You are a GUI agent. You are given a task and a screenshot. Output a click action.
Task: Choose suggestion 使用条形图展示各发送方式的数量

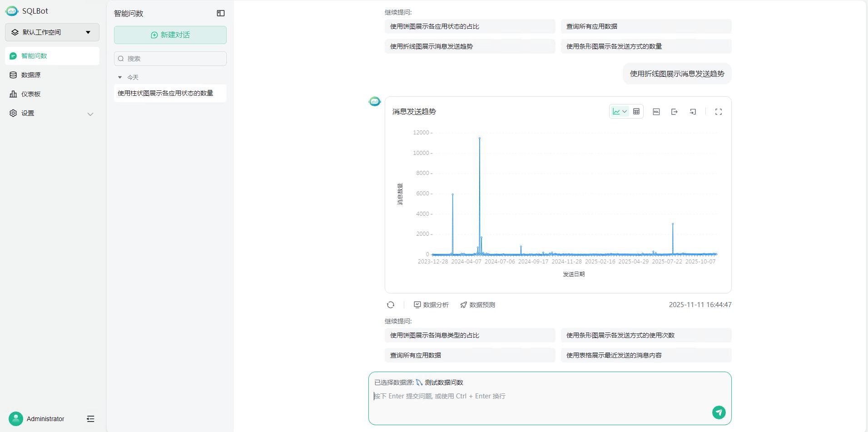coord(646,46)
